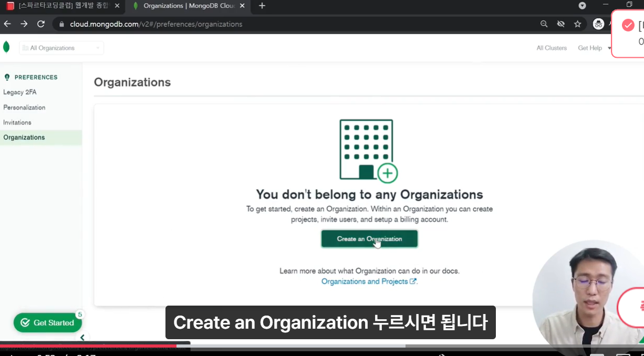Go back with the browser back arrow
This screenshot has height=356, width=644.
(x=7, y=24)
